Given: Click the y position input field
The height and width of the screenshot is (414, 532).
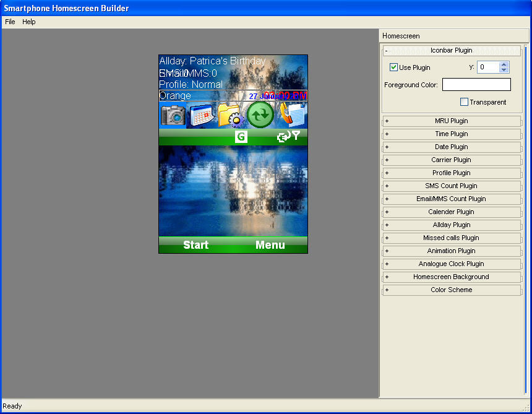Looking at the screenshot, I should pyautogui.click(x=488, y=67).
